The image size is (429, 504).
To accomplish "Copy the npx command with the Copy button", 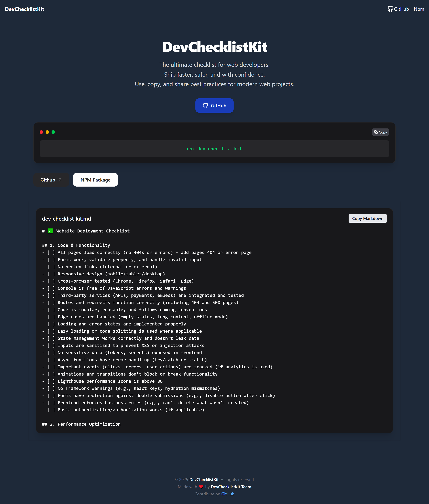I will pyautogui.click(x=380, y=132).
